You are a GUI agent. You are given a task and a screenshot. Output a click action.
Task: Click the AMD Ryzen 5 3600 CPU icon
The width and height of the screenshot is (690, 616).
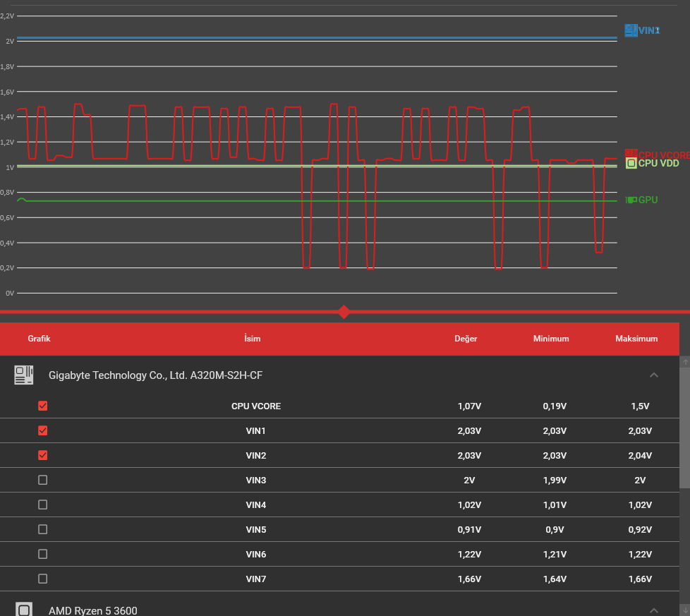[x=24, y=610]
